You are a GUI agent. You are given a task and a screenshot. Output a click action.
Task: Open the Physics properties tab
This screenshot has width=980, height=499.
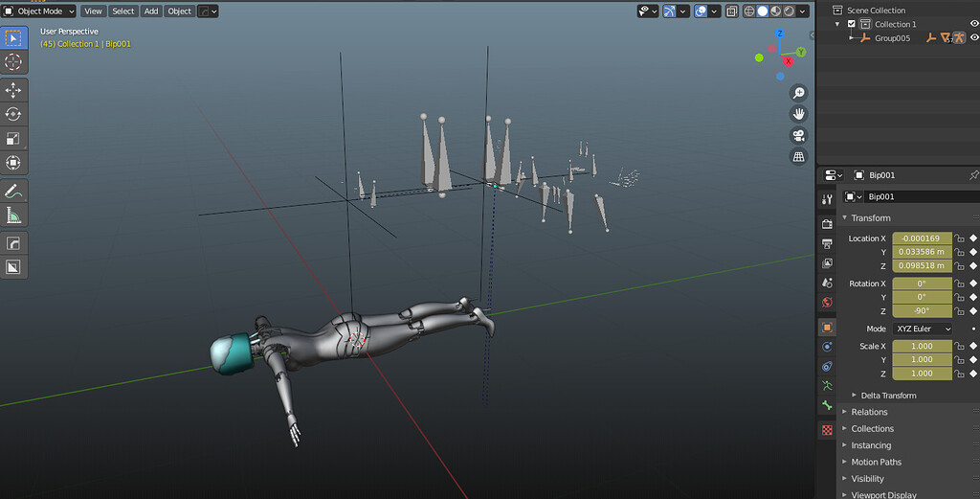coord(827,347)
